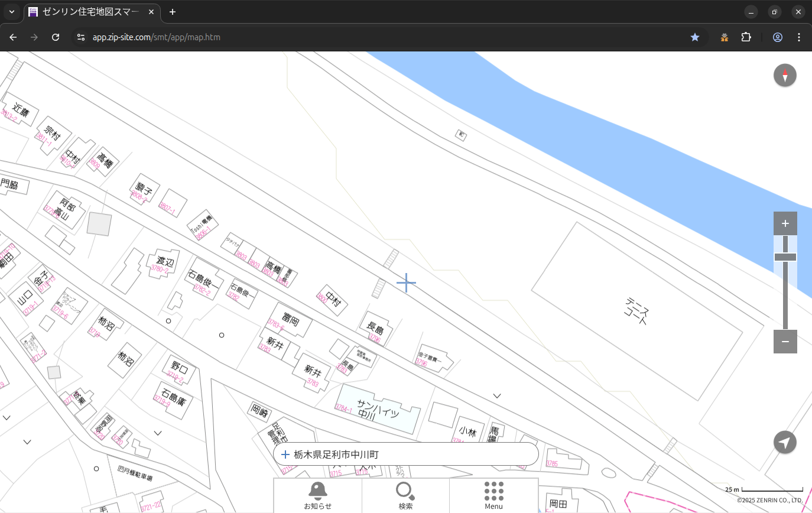Bookmark page with star icon

(695, 37)
